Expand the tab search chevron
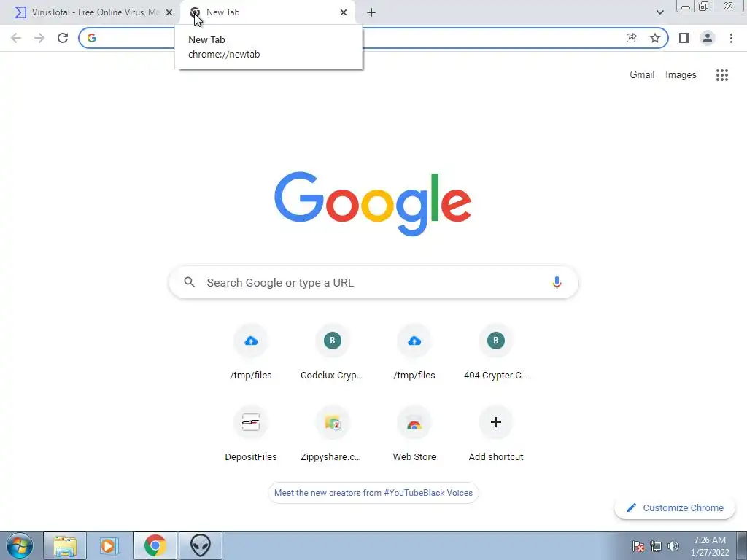The image size is (747, 560). [659, 12]
